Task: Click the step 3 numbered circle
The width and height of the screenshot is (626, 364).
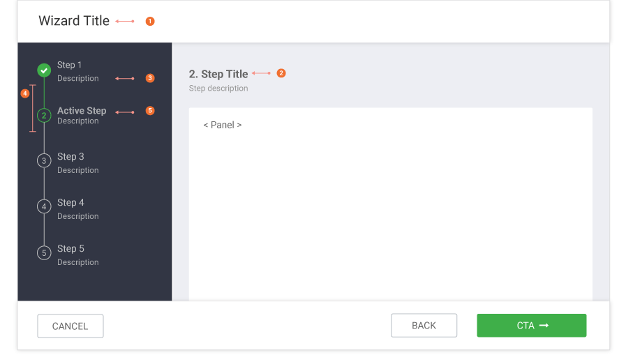Action: click(x=44, y=161)
